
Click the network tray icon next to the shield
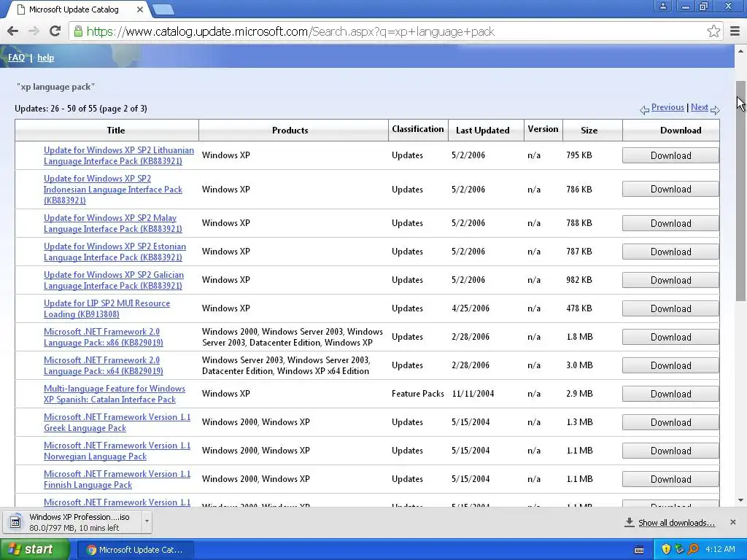pyautogui.click(x=679, y=549)
